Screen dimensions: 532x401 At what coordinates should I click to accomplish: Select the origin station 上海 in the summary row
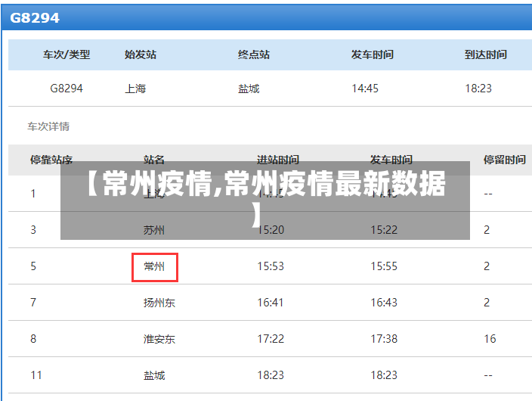(x=135, y=89)
